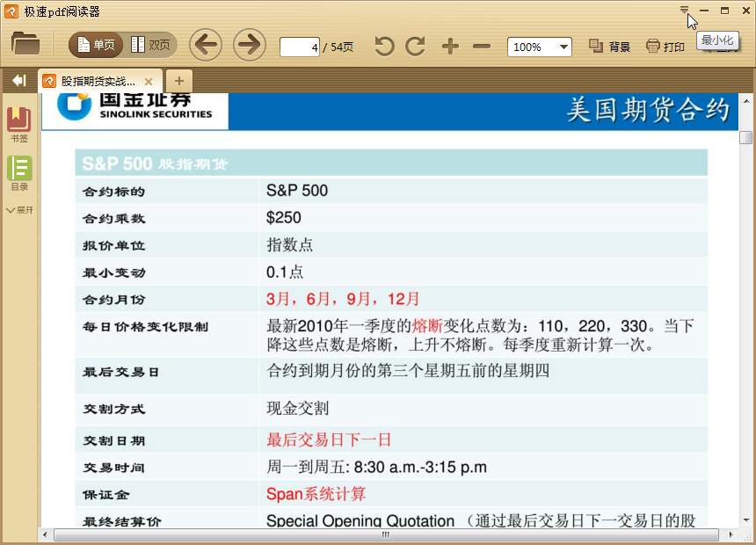Screen dimensions: 756x545
Task: Click the 最后交易日 row label
Action: pos(120,372)
